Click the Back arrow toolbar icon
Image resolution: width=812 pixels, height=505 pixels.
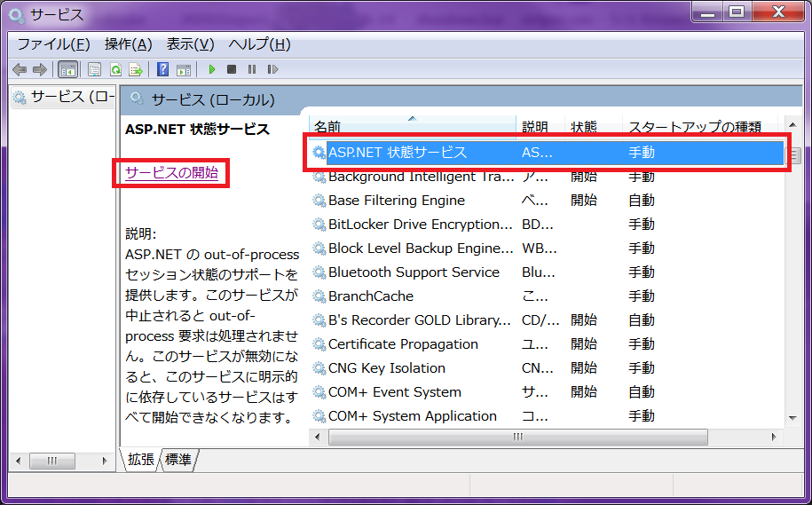point(20,69)
